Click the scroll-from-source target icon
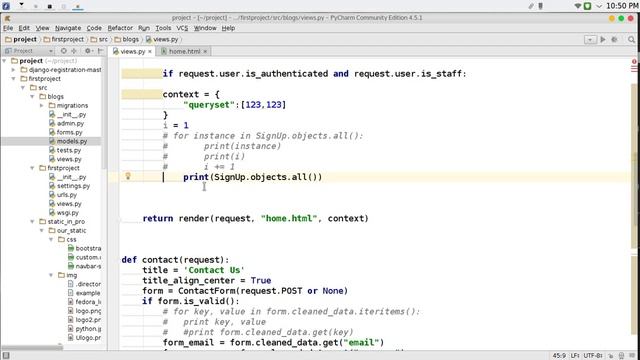640x360 pixels. [x=64, y=51]
